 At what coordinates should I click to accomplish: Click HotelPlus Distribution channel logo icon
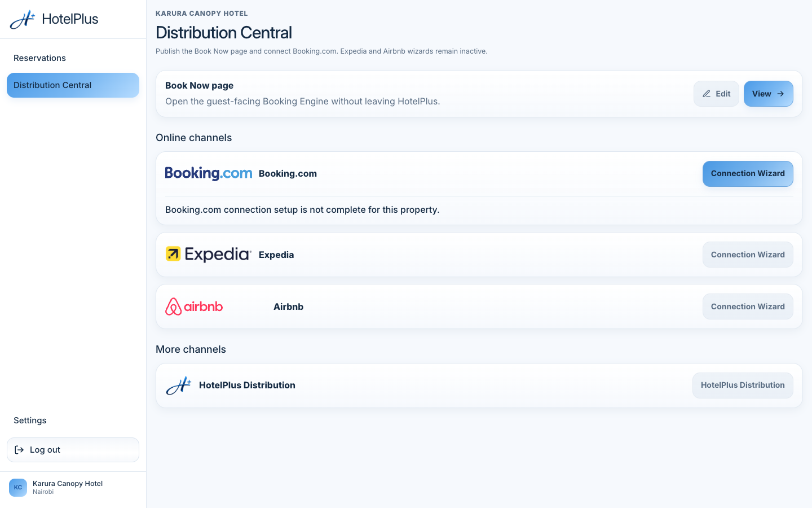[179, 386]
